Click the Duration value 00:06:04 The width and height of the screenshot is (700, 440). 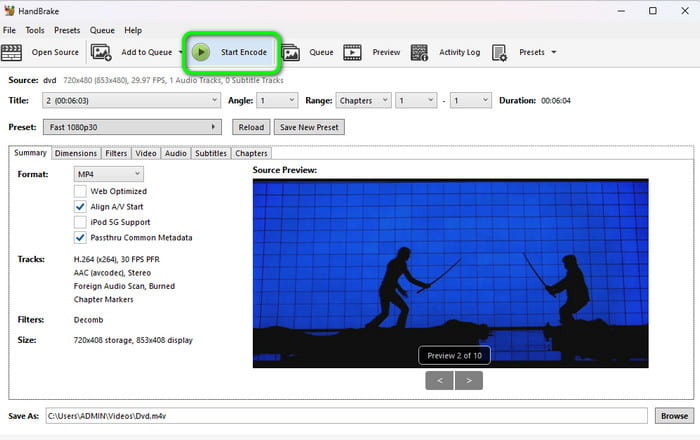tap(556, 101)
